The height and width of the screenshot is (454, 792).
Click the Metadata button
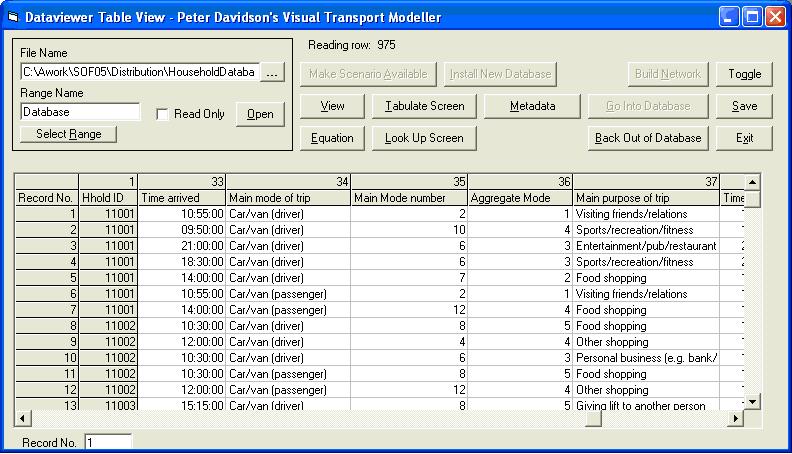tap(532, 106)
